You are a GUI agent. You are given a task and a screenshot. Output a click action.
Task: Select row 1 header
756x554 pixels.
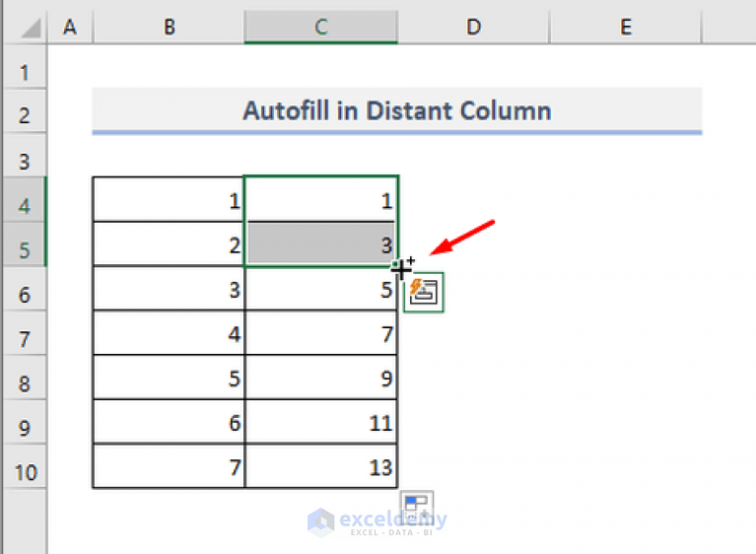coord(24,67)
